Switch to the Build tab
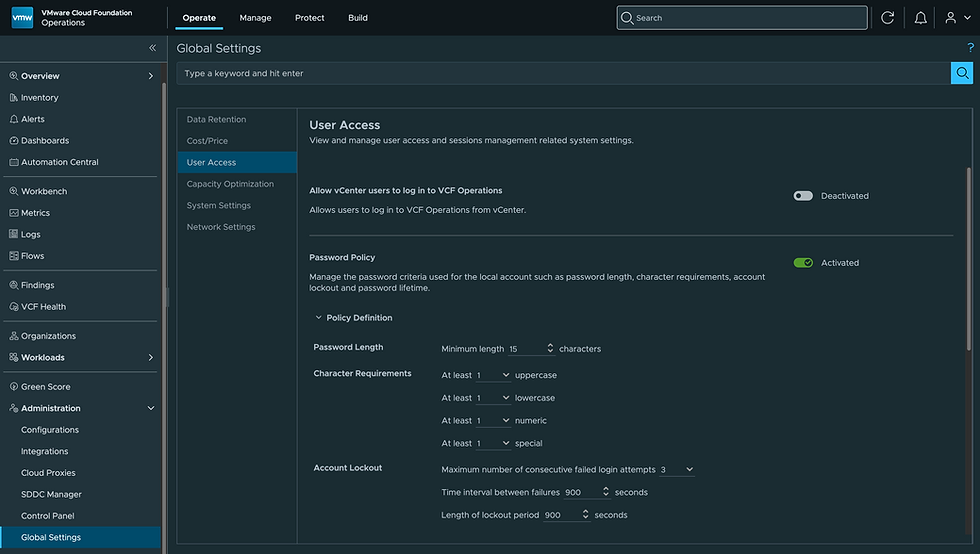Viewport: 980px width, 554px height. click(358, 18)
